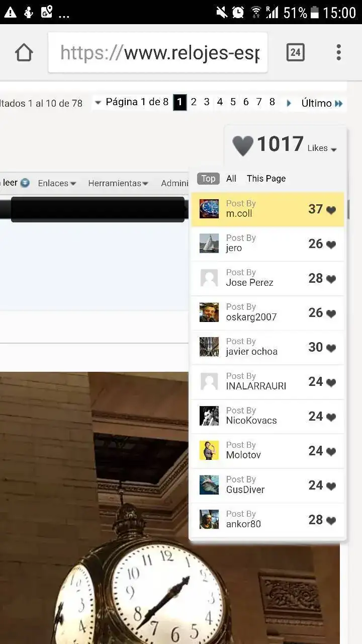Screen dimensions: 362x644
Task: Select the Top likes tab
Action: pos(208,179)
